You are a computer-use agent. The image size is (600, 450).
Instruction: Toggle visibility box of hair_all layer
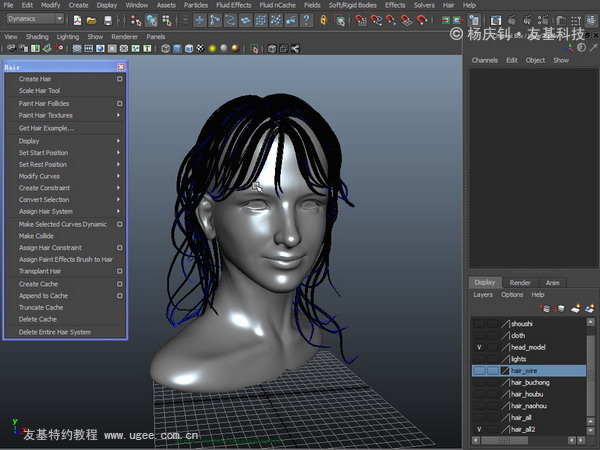point(479,417)
